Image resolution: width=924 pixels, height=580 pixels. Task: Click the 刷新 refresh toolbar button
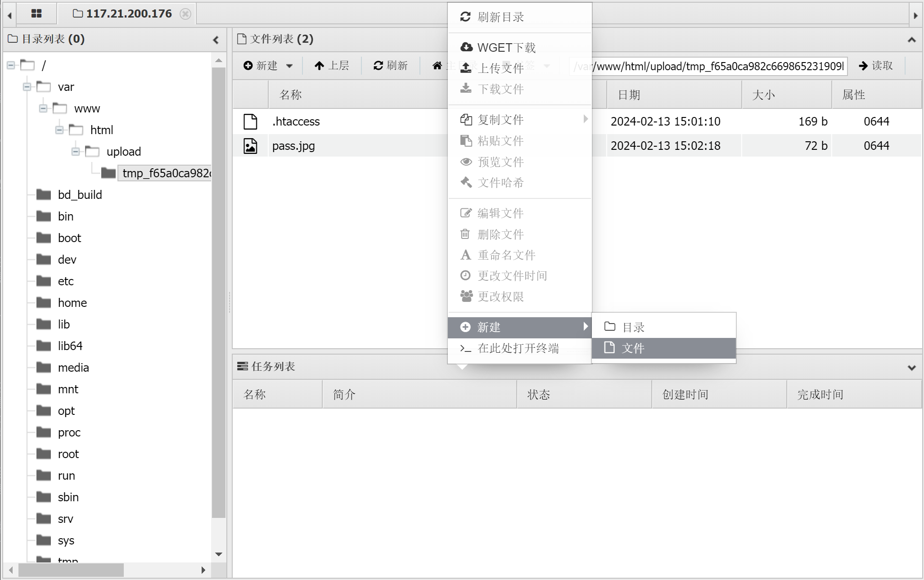pos(390,66)
